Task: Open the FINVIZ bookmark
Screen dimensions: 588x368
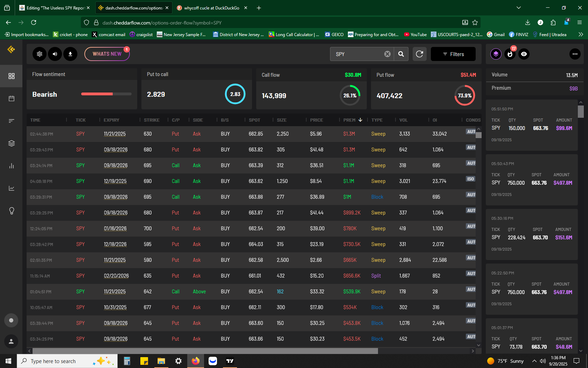Action: point(519,34)
